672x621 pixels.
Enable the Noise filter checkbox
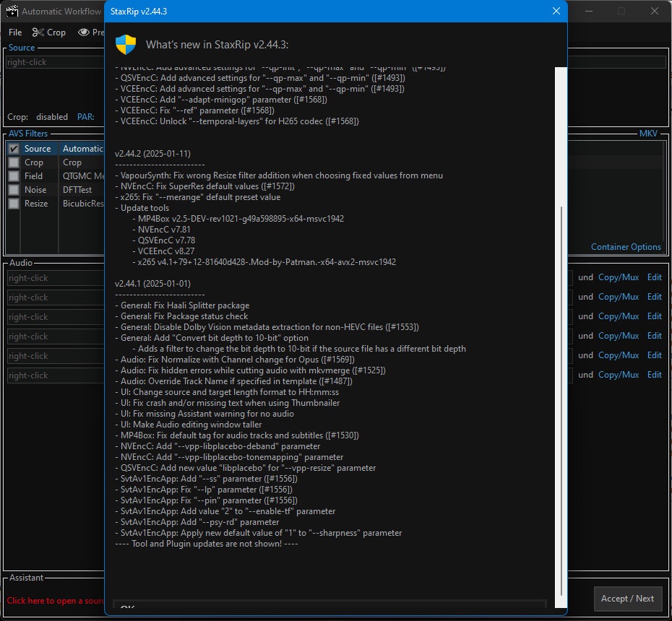14,190
